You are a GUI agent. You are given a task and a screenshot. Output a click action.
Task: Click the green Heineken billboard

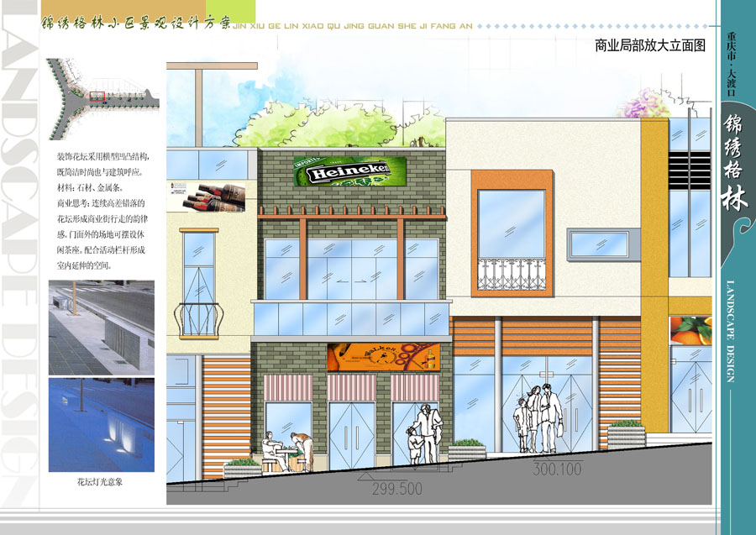coord(349,171)
